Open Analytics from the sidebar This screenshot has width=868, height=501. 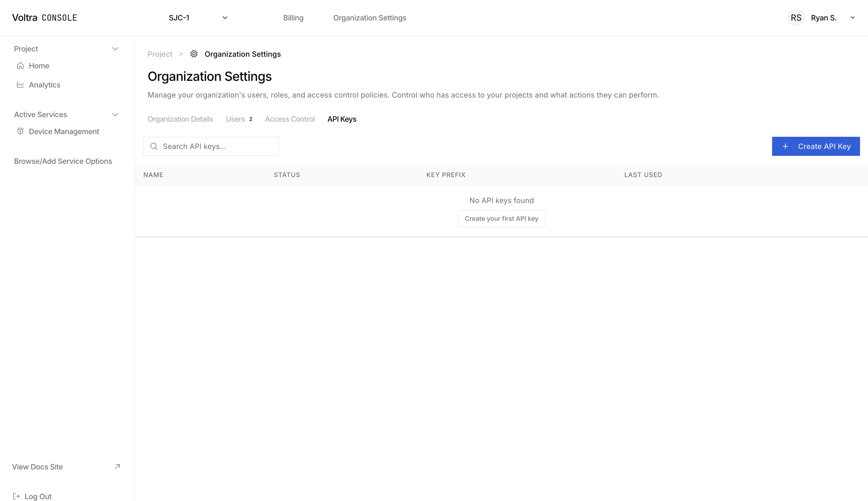tap(44, 85)
